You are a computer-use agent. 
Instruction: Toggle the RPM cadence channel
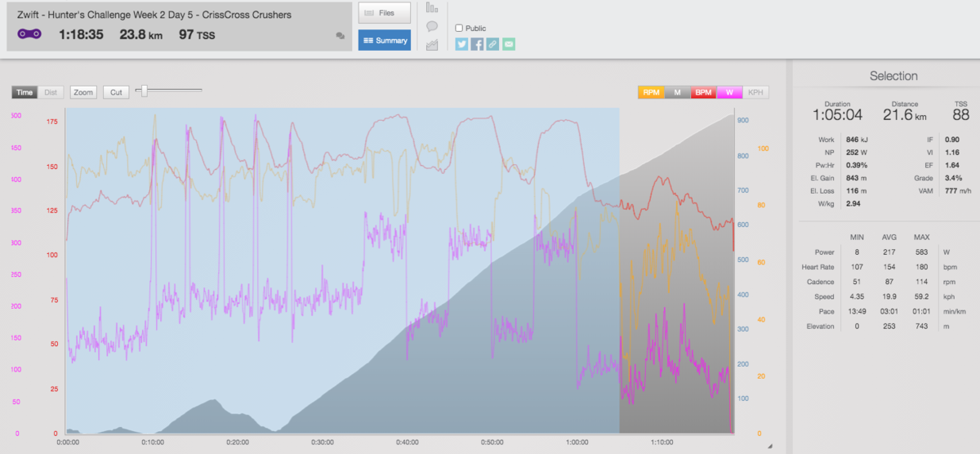(x=651, y=92)
